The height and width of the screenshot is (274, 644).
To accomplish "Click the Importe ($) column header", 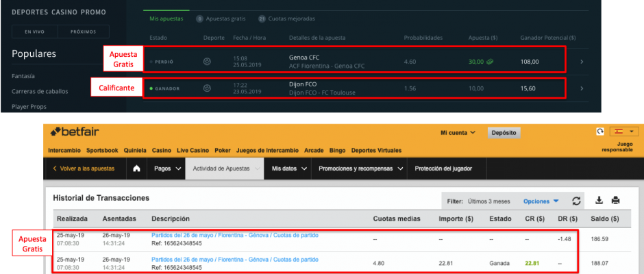I will (x=456, y=219).
